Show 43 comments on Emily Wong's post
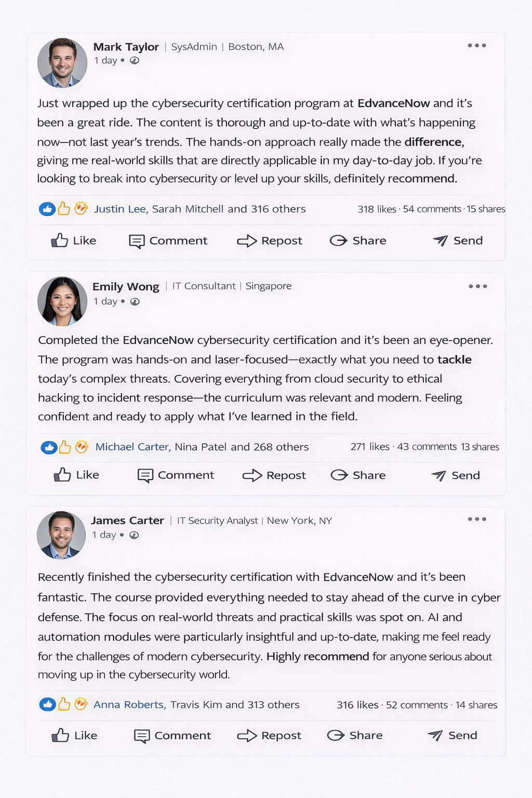This screenshot has width=532, height=798. (427, 447)
